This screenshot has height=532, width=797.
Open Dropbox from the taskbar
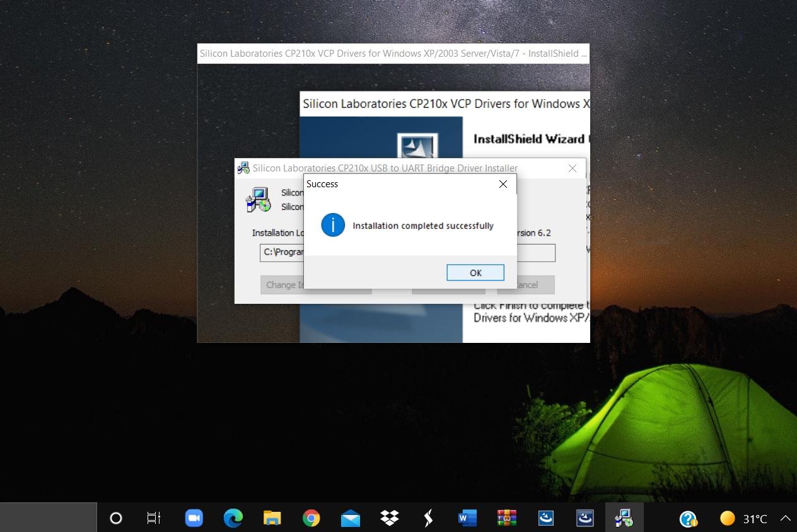coord(389,518)
